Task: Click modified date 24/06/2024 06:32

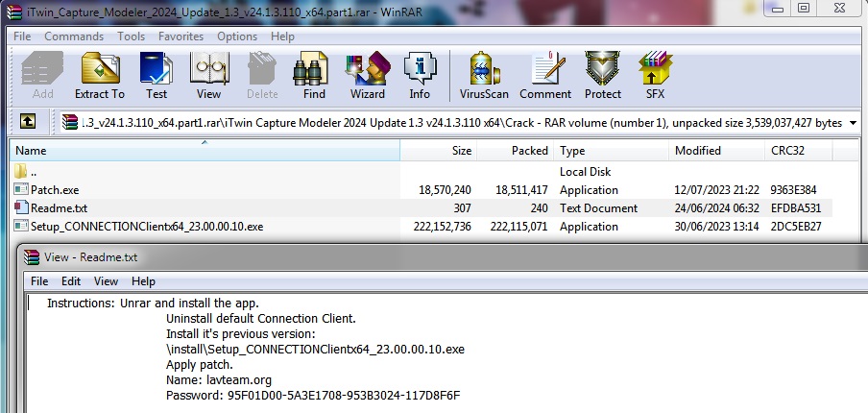Action: tap(717, 208)
